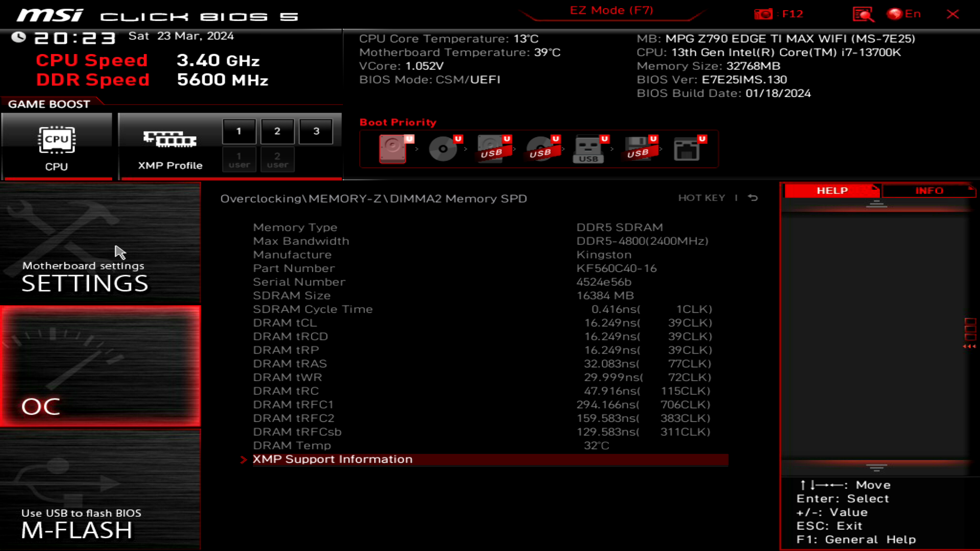Click the BIOS Ver E7E25IMS.130 text
Image resolution: width=980 pixels, height=551 pixels.
712,80
